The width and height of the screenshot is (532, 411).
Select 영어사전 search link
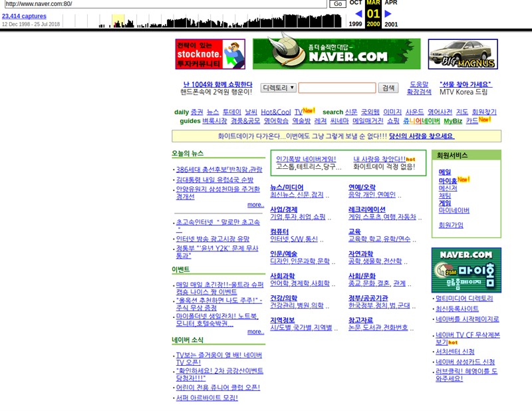point(440,112)
